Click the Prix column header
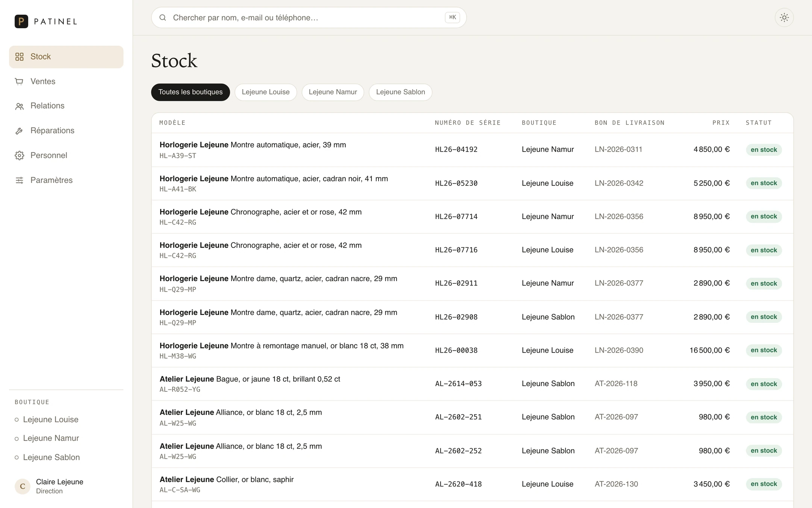Screen dimensions: 812x508 [721, 123]
